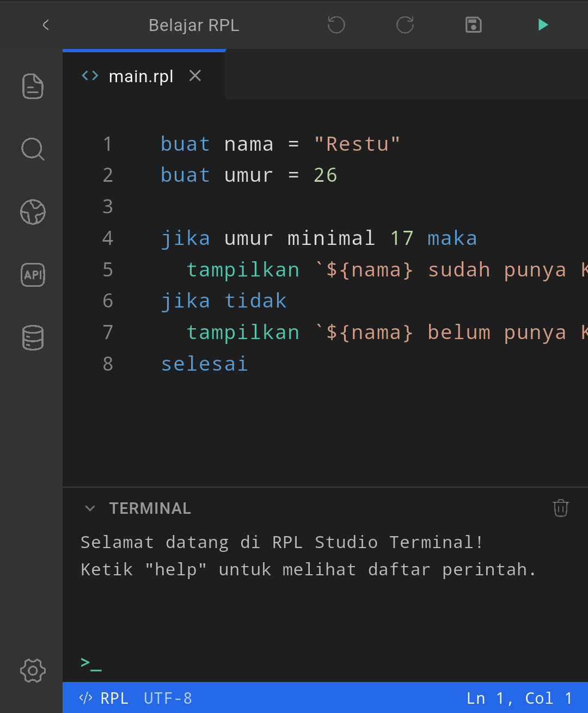588x713 pixels.
Task: Open settings via the gear icon
Action: pyautogui.click(x=33, y=671)
